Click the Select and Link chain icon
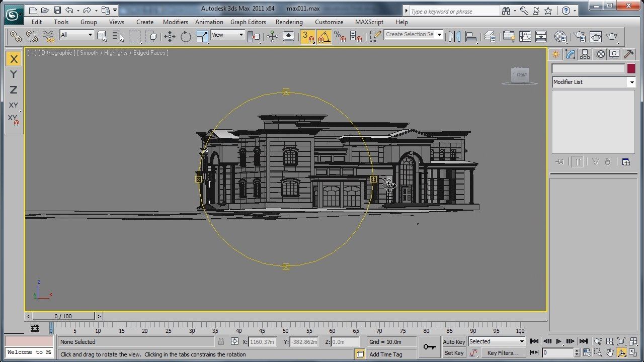This screenshot has height=362, width=644. point(16,36)
